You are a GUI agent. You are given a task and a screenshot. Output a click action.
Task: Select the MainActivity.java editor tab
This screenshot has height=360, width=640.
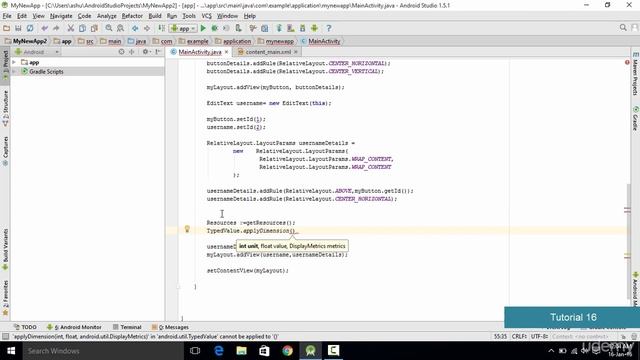[200, 52]
